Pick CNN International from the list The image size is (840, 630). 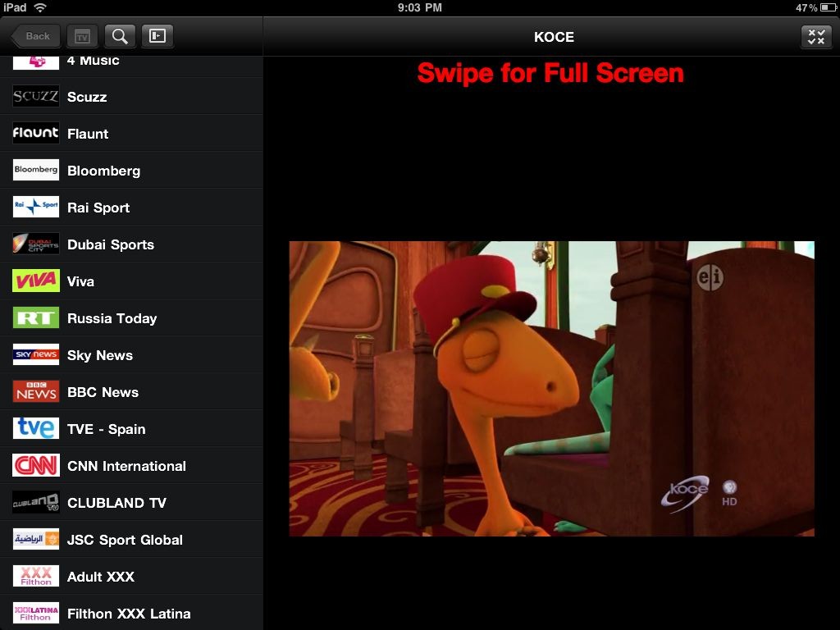(x=127, y=467)
